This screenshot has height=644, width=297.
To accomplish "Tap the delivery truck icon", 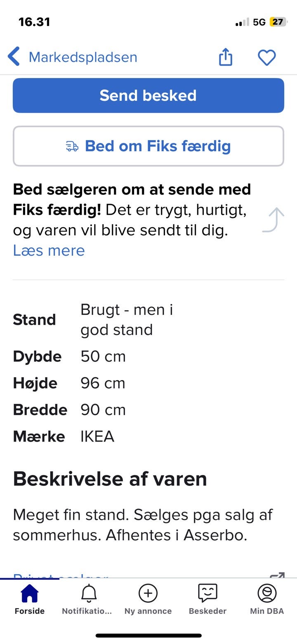I will pyautogui.click(x=72, y=146).
